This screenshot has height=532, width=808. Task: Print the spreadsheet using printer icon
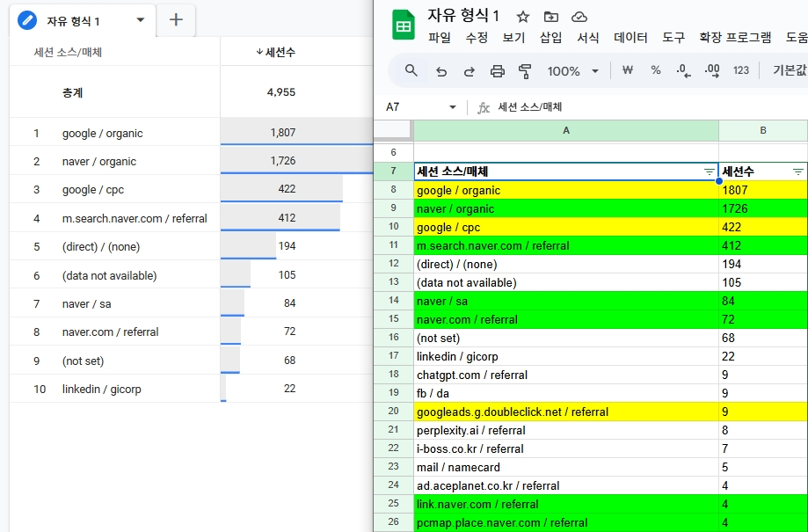click(498, 71)
